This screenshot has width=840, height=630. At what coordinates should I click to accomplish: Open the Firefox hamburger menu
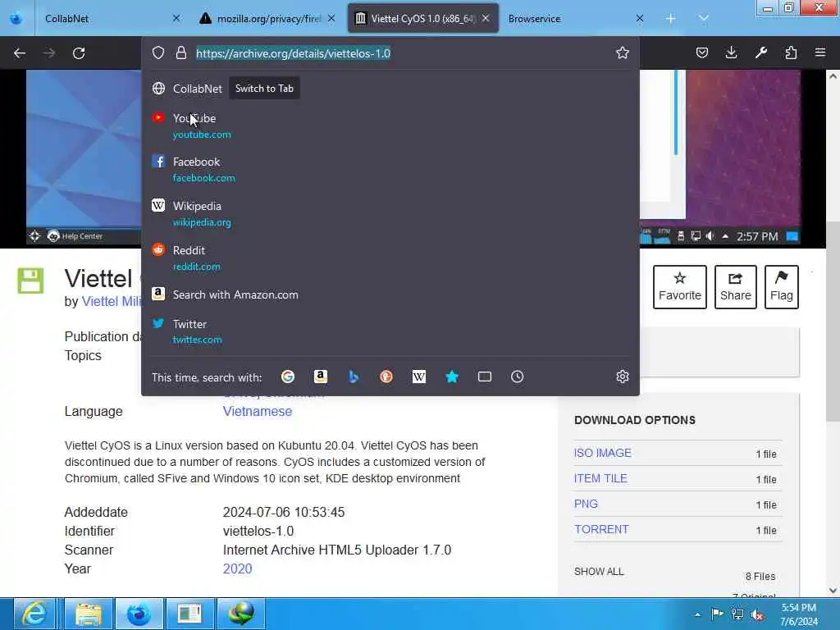point(820,52)
